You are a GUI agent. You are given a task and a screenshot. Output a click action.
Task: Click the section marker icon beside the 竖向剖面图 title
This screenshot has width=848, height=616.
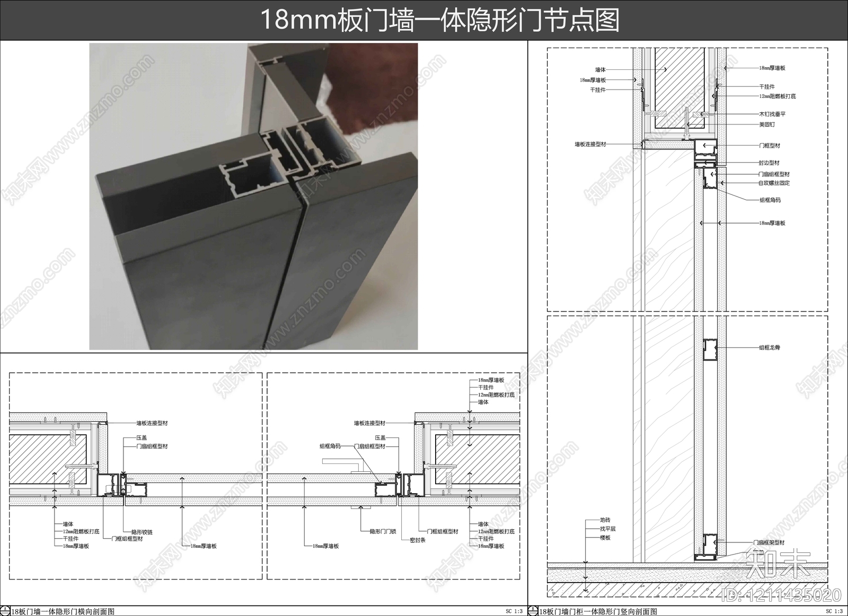click(533, 611)
